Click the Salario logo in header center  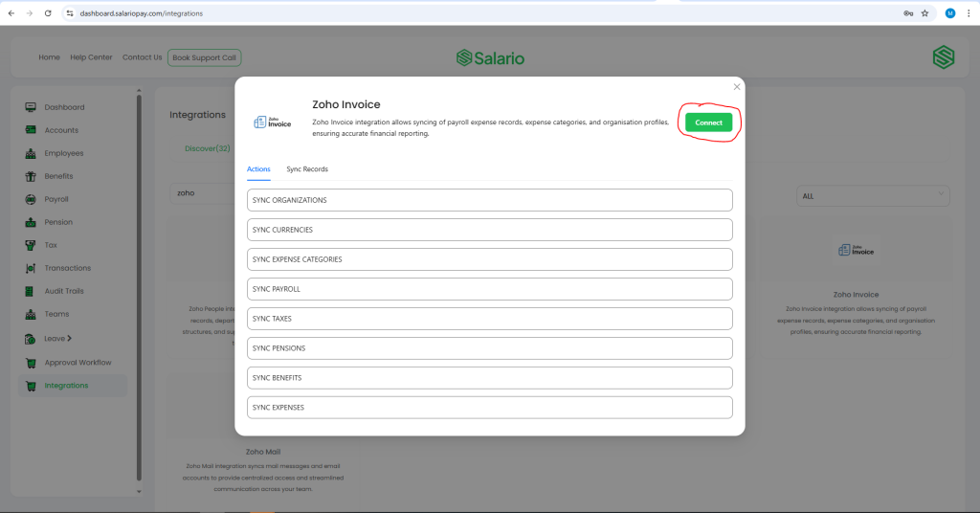(490, 58)
